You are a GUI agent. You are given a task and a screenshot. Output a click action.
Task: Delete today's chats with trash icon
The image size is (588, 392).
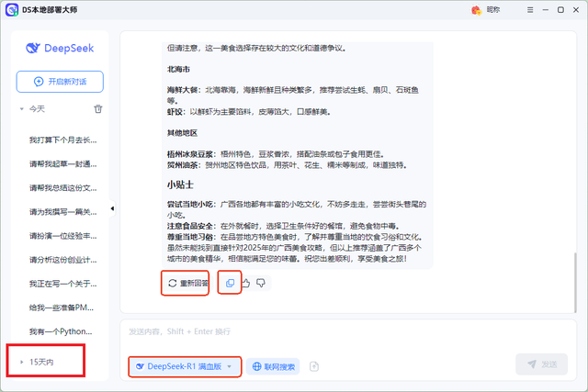(98, 109)
